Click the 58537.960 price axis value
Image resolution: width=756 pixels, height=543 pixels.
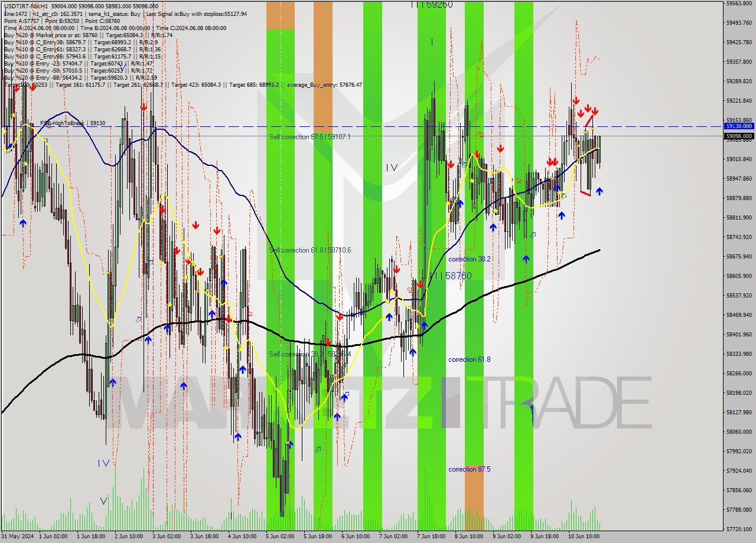click(x=739, y=295)
